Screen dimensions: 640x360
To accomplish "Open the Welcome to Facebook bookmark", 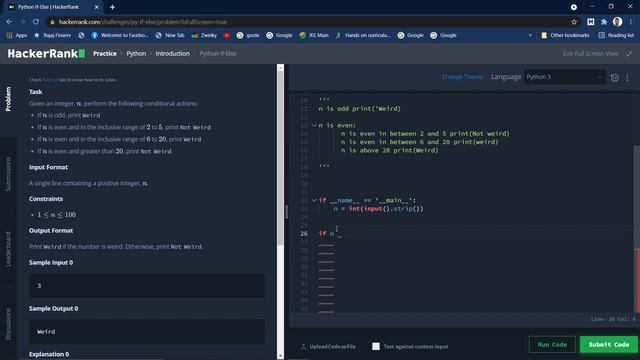I will click(x=120, y=36).
